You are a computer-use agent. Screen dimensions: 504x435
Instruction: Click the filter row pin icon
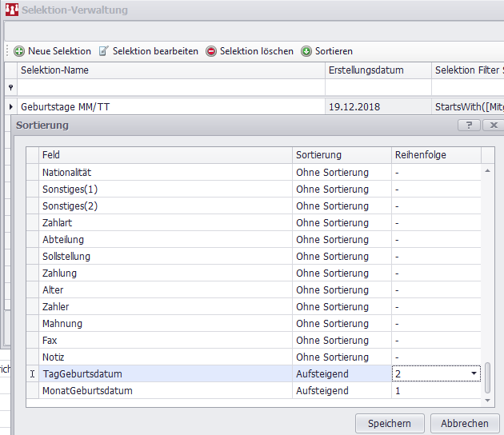click(10, 88)
